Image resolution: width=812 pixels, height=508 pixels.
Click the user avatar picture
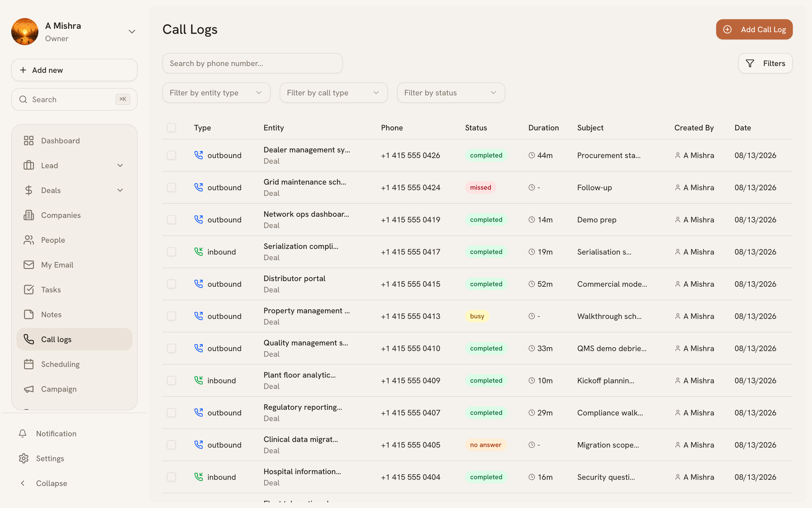click(x=25, y=32)
